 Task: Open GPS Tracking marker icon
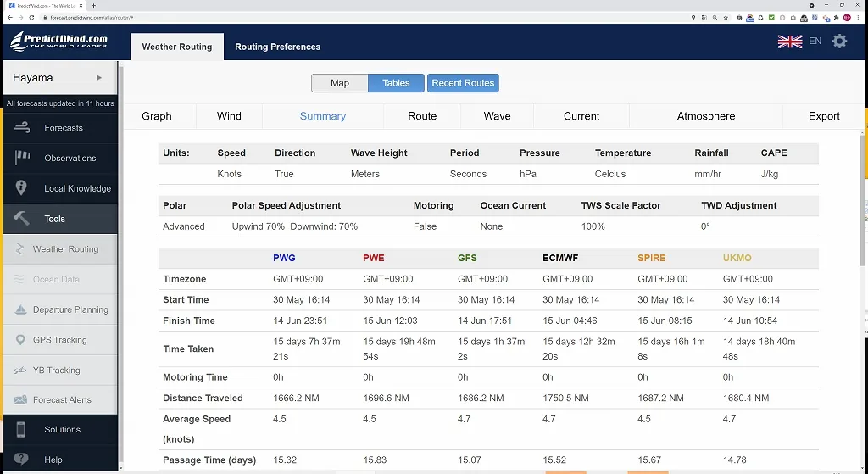pyautogui.click(x=20, y=340)
